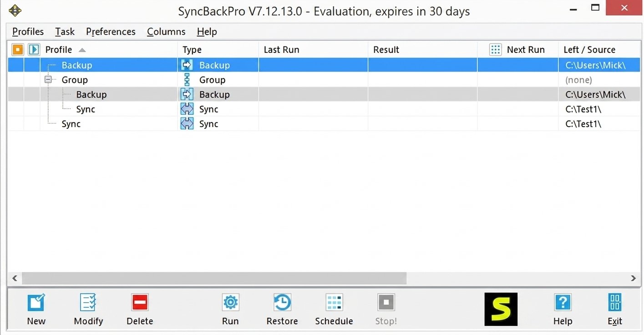Open the Columns menu
This screenshot has height=335, width=644.
click(166, 31)
